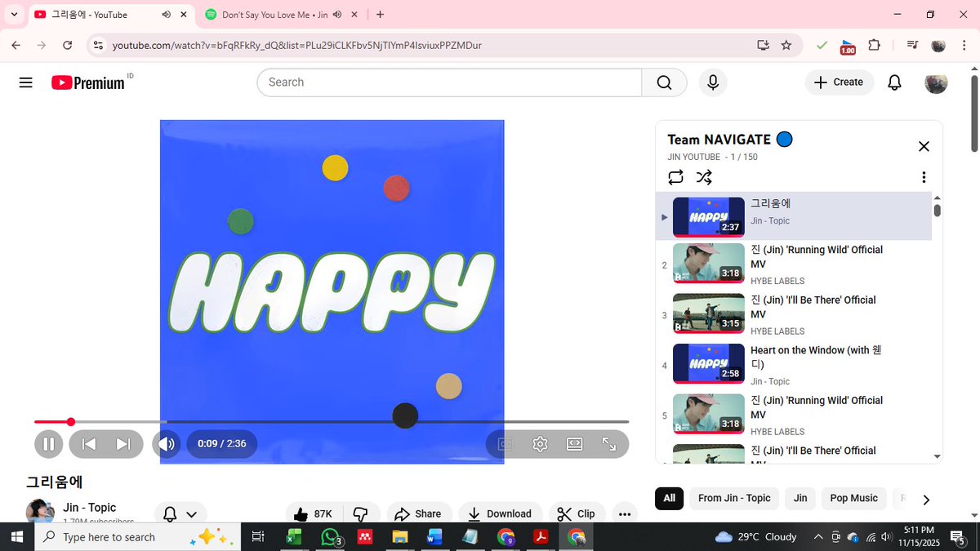Open Team NAVIGATE playlist title
The width and height of the screenshot is (980, 551).
click(719, 140)
